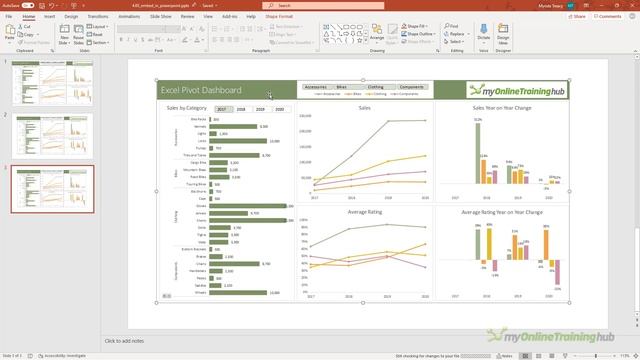Image resolution: width=640 pixels, height=360 pixels.
Task: Click the Save icon in the title bar
Action: point(42,6)
